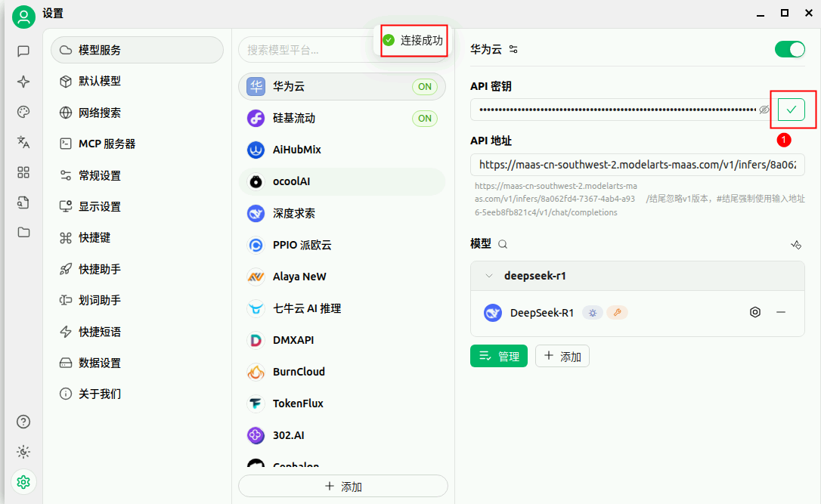Click 添加 button next to 管理
This screenshot has height=504, width=821.
(x=562, y=357)
